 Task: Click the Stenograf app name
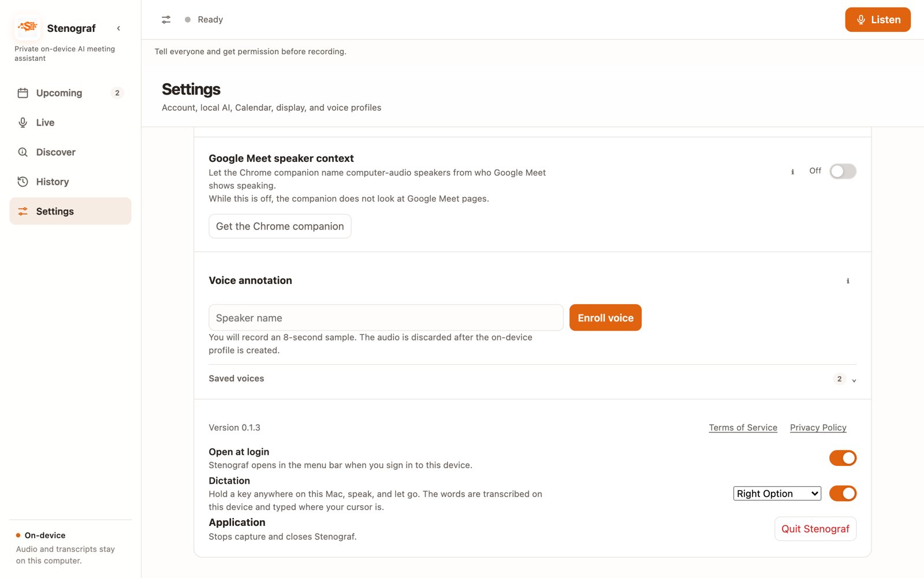click(71, 28)
